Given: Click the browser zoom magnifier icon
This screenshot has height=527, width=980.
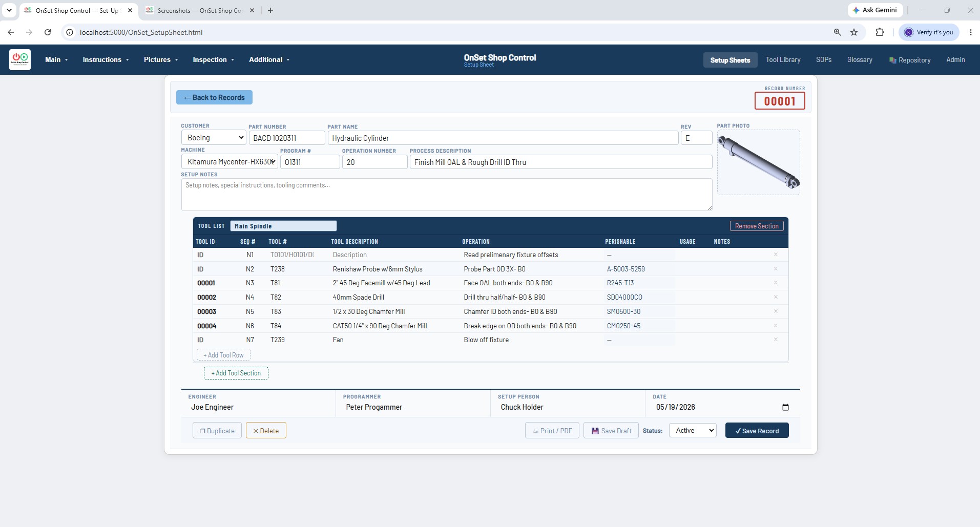Looking at the screenshot, I should 837,32.
